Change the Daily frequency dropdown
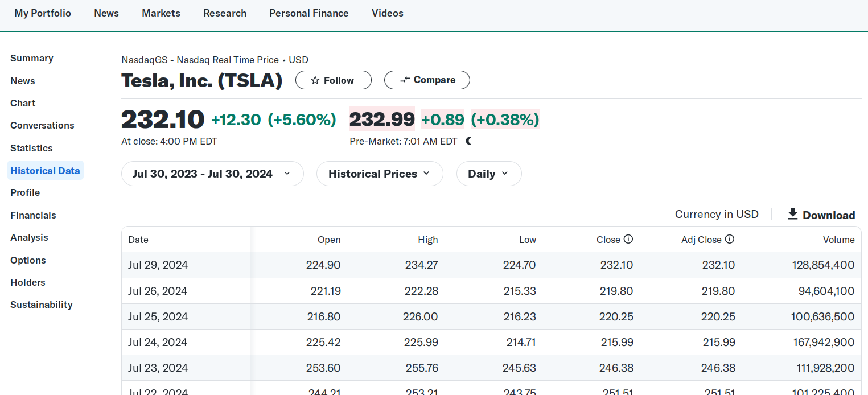 click(x=488, y=174)
